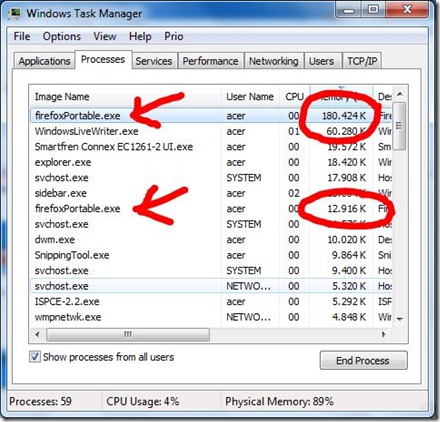The image size is (440, 422).
Task: Select svchost.exe using 5.320 K
Action: click(211, 286)
